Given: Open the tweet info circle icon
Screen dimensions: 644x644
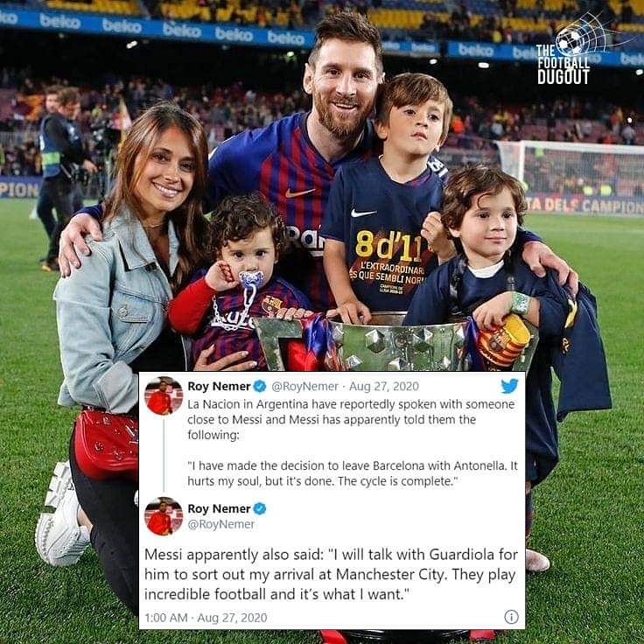Looking at the screenshot, I should [511, 617].
